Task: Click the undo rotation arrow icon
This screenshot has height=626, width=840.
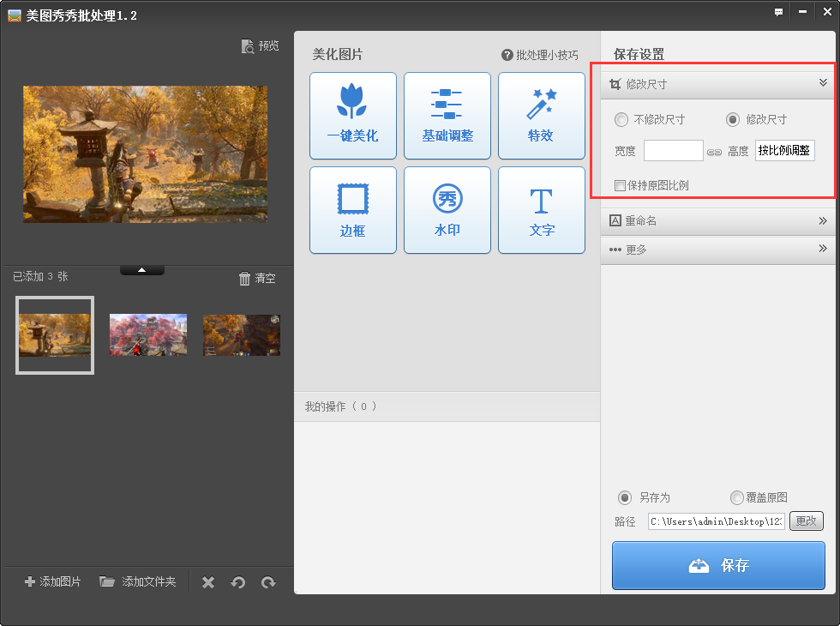Action: 237,582
